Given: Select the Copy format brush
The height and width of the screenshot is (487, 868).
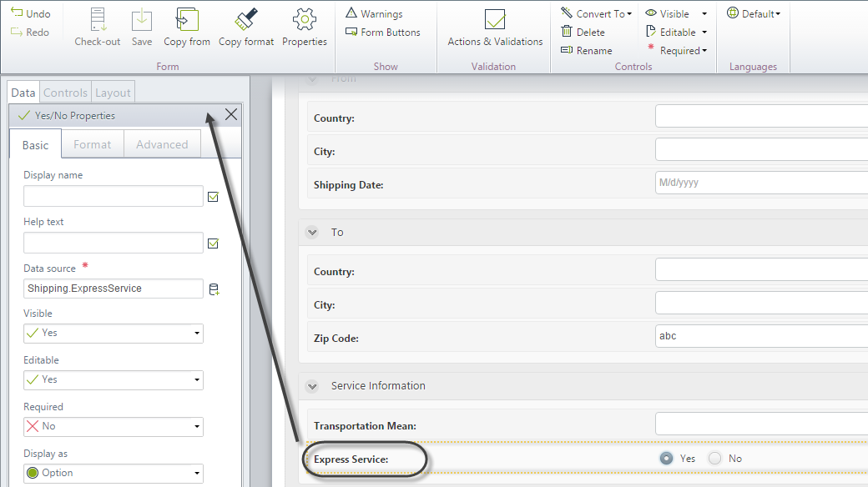Looking at the screenshot, I should [246, 28].
